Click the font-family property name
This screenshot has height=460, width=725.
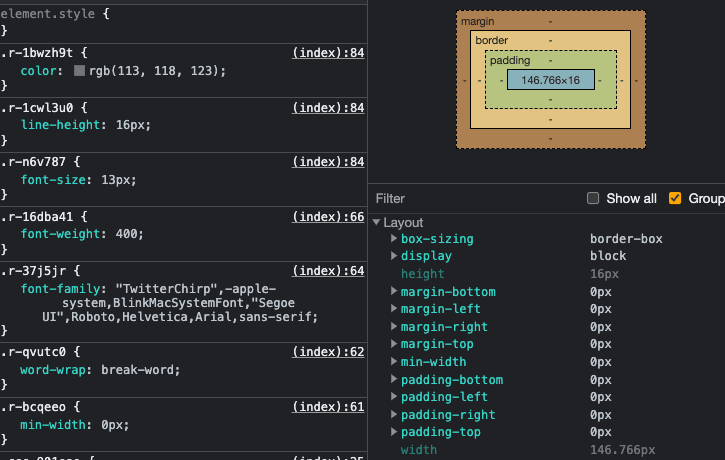(60, 289)
